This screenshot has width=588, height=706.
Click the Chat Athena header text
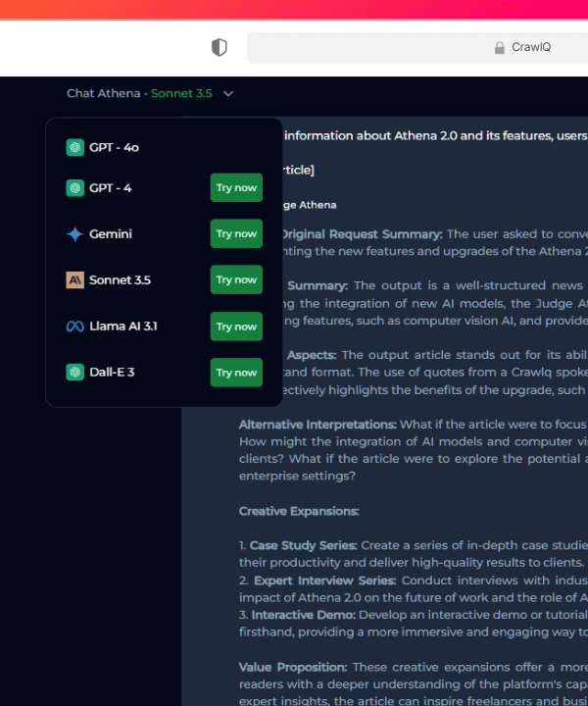tap(104, 93)
